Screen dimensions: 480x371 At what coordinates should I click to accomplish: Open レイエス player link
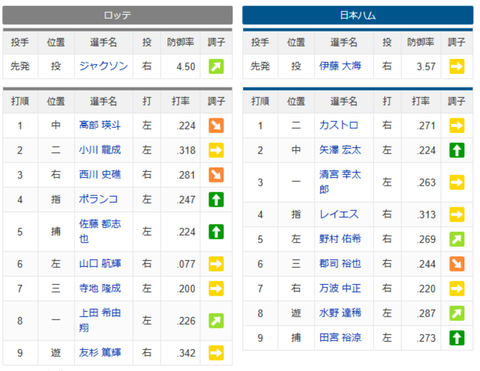click(339, 214)
